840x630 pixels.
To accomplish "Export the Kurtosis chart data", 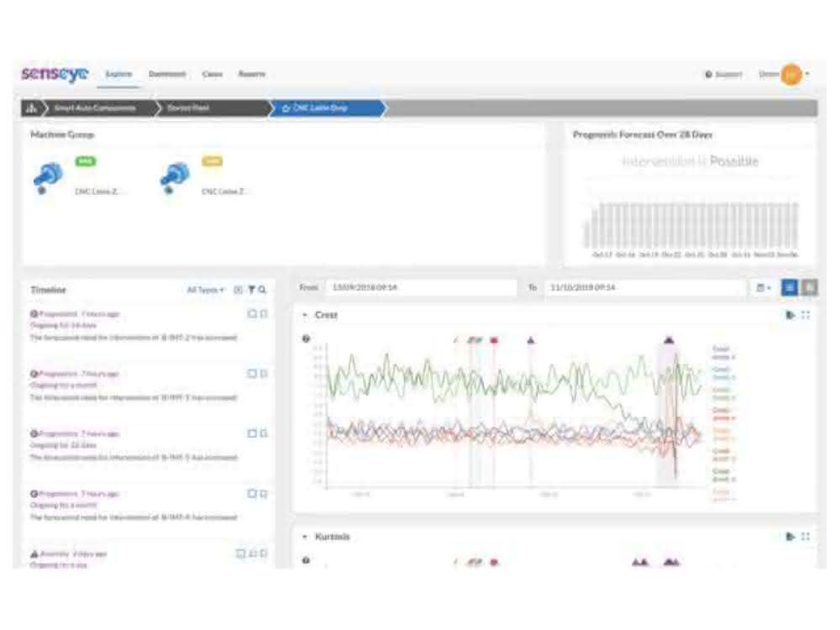I will point(790,536).
